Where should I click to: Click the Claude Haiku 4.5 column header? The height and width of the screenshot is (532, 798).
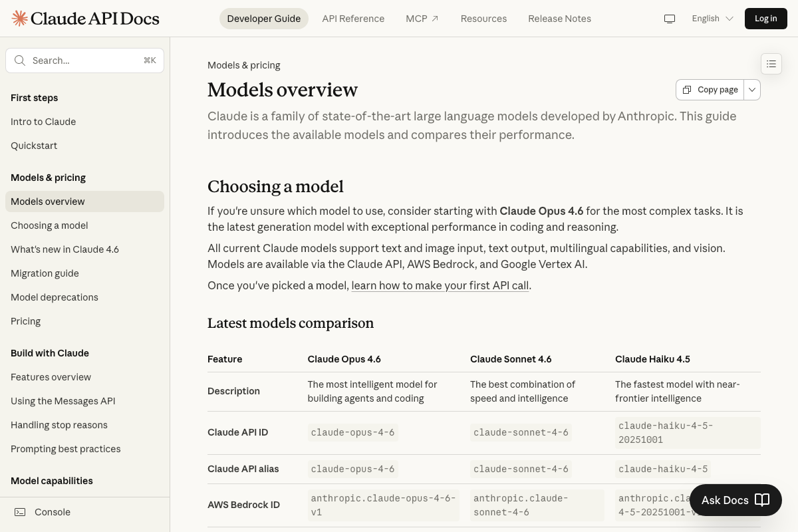click(x=652, y=359)
